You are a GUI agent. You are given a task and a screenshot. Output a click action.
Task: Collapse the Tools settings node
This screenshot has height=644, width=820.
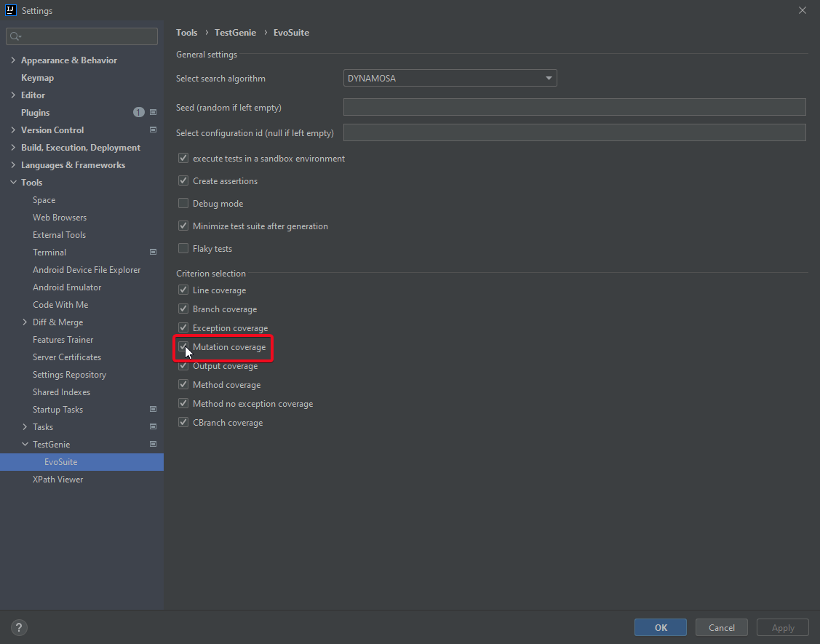click(x=13, y=183)
